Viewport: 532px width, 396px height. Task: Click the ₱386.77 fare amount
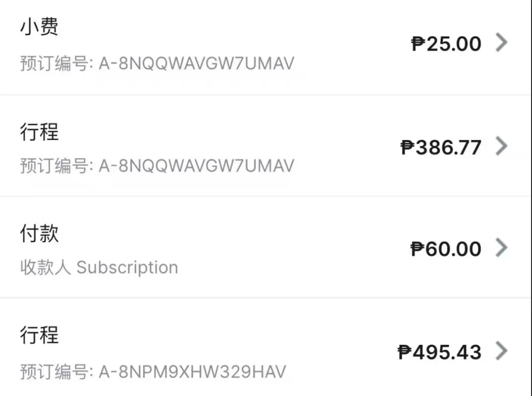coord(441,147)
